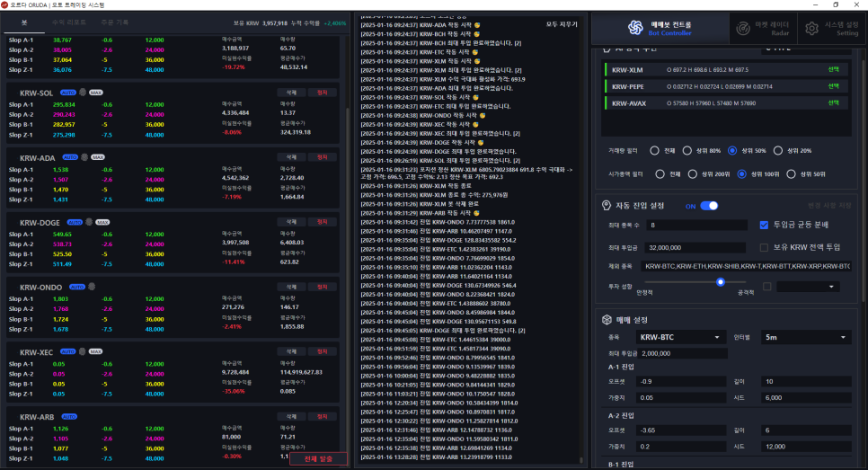Click 모두 지우기 to clear logs

pyautogui.click(x=562, y=24)
